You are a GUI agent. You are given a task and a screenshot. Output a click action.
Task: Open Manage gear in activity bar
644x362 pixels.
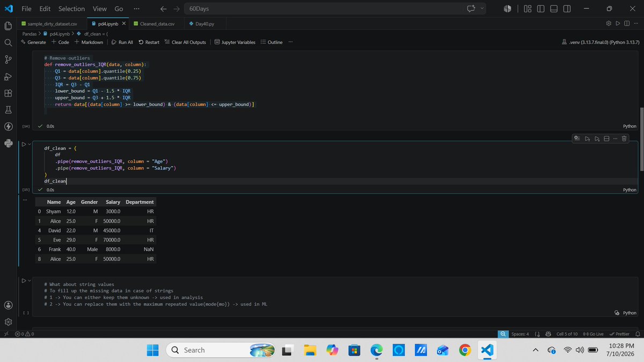point(8,322)
